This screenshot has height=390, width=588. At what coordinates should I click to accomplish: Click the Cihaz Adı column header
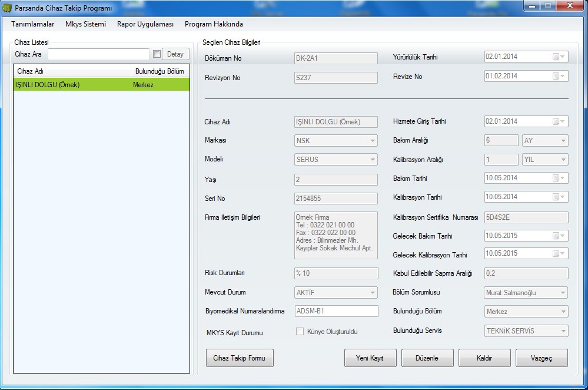click(x=72, y=71)
